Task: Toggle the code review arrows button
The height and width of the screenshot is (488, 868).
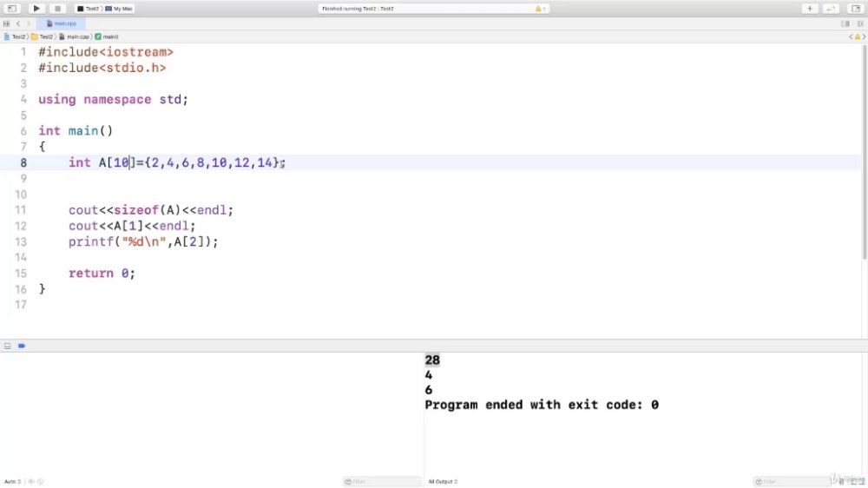Action: 831,9
